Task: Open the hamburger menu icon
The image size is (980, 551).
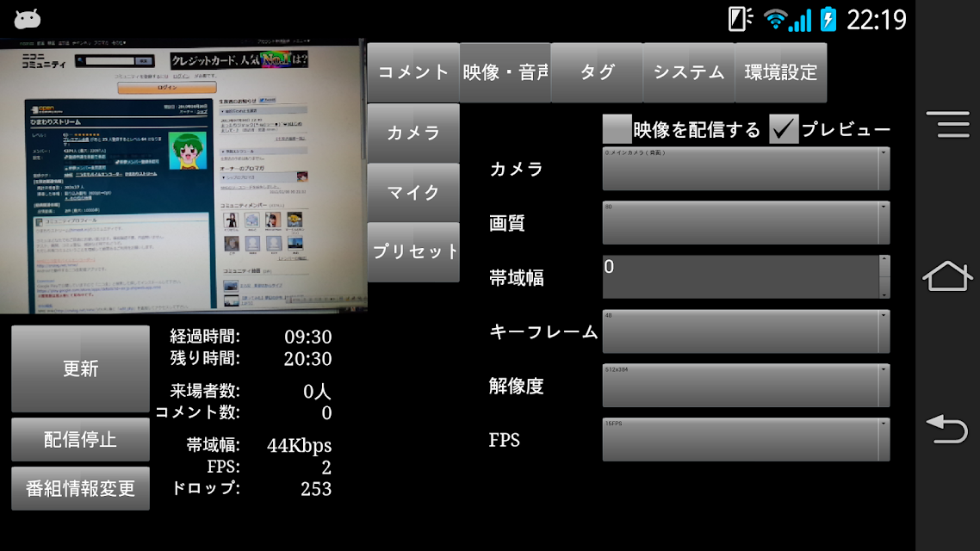Action: [x=948, y=124]
